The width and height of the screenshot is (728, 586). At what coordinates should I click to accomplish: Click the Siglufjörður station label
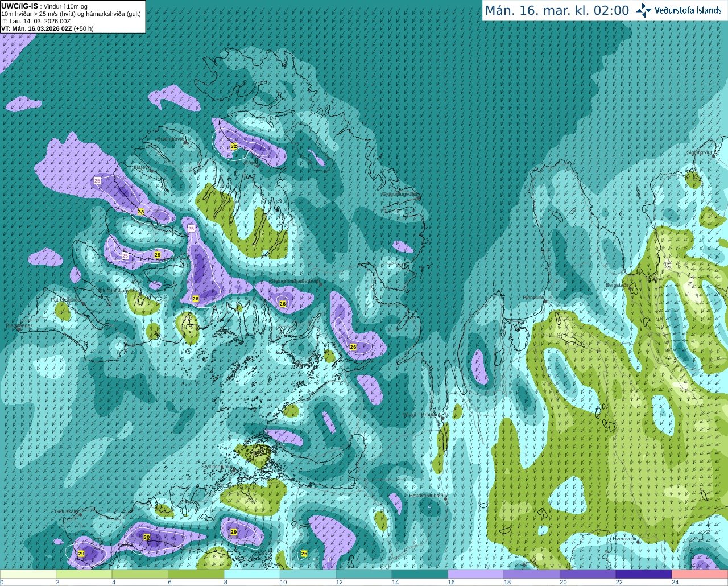(x=699, y=152)
